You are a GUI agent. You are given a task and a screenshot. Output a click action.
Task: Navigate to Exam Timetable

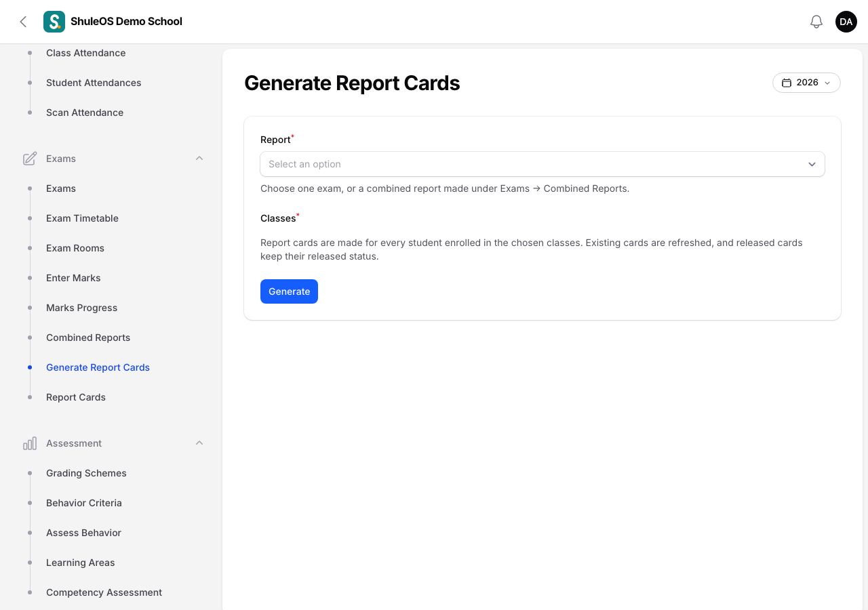[x=82, y=218]
